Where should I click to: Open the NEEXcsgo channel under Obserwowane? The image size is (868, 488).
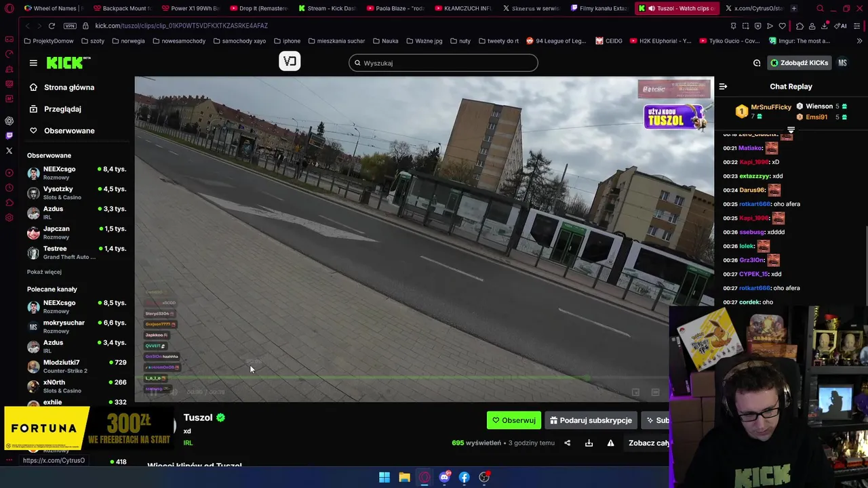(x=77, y=173)
